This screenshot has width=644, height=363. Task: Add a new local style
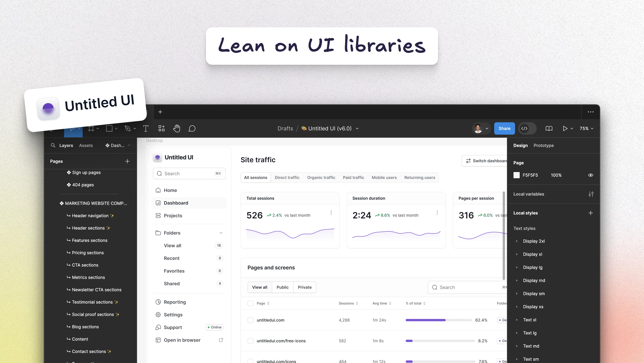tap(591, 213)
